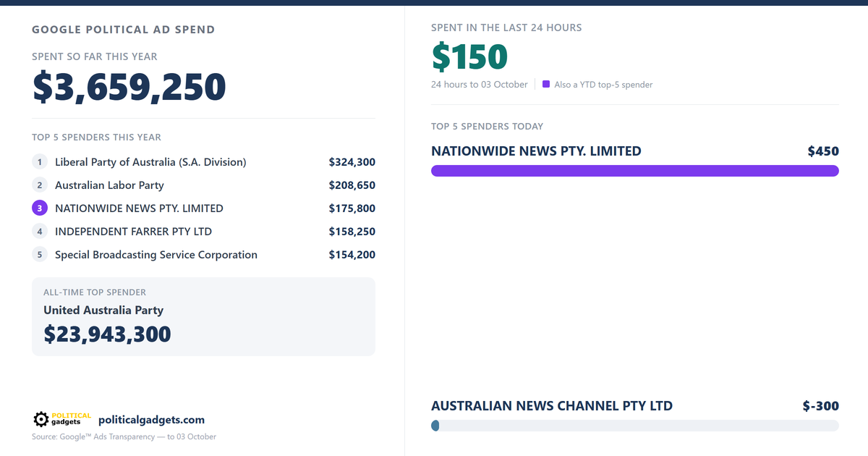868x456 pixels.
Task: Click the '24 hours to 03 October' text
Action: pos(480,84)
